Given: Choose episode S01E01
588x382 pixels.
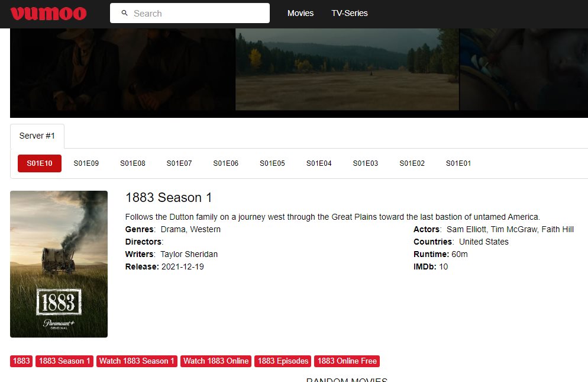Looking at the screenshot, I should 458,163.
